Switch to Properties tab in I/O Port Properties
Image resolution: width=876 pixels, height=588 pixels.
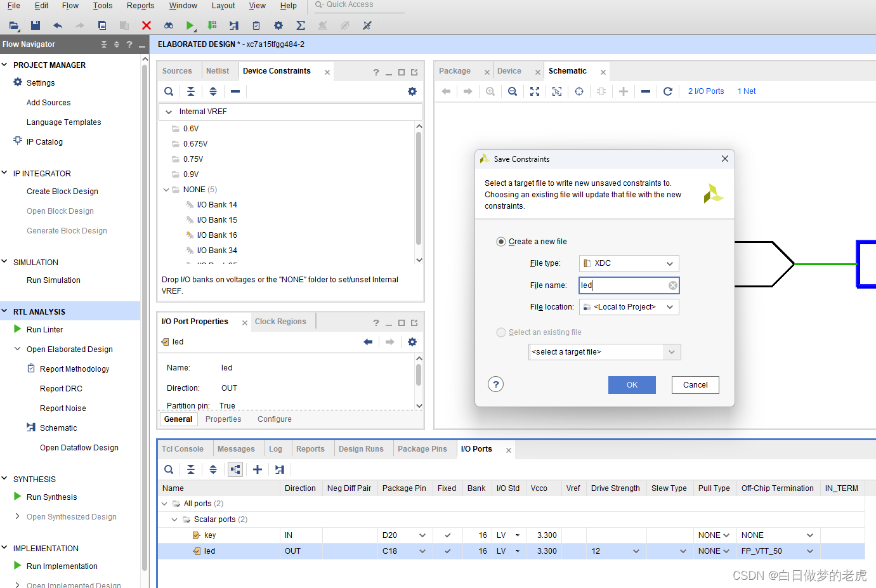pos(223,419)
